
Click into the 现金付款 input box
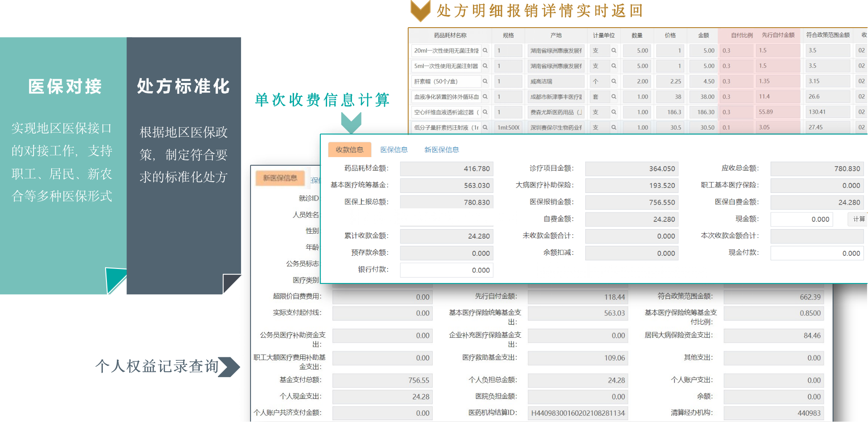pos(817,254)
